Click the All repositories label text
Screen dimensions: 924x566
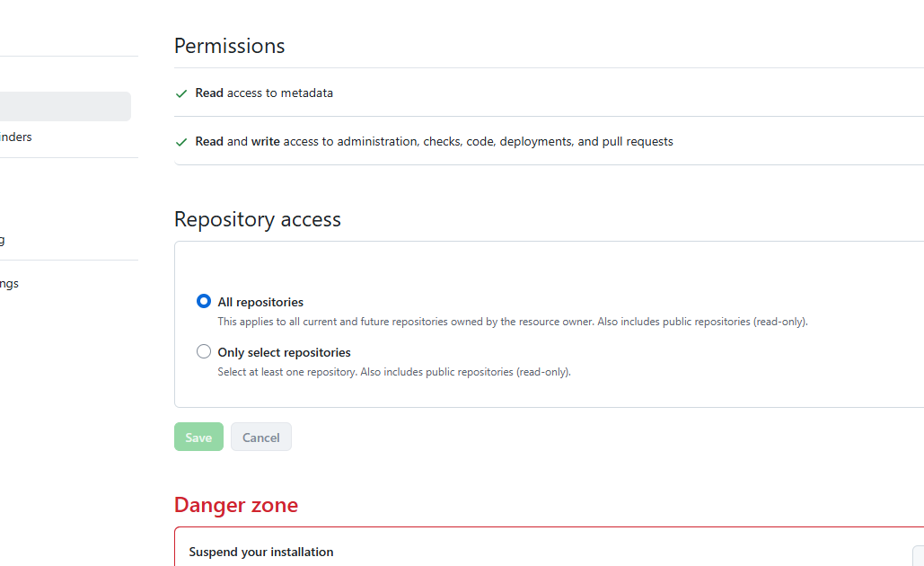point(260,303)
